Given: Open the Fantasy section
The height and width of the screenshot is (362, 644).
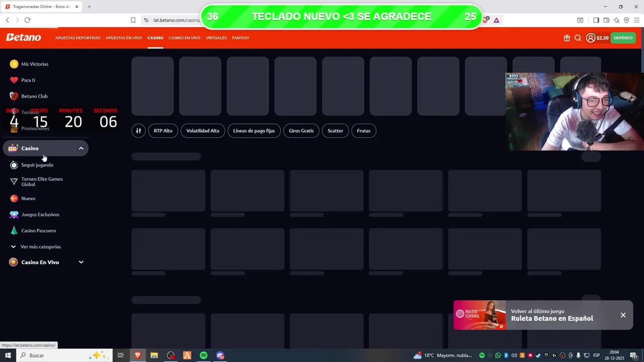Looking at the screenshot, I should coord(240,38).
